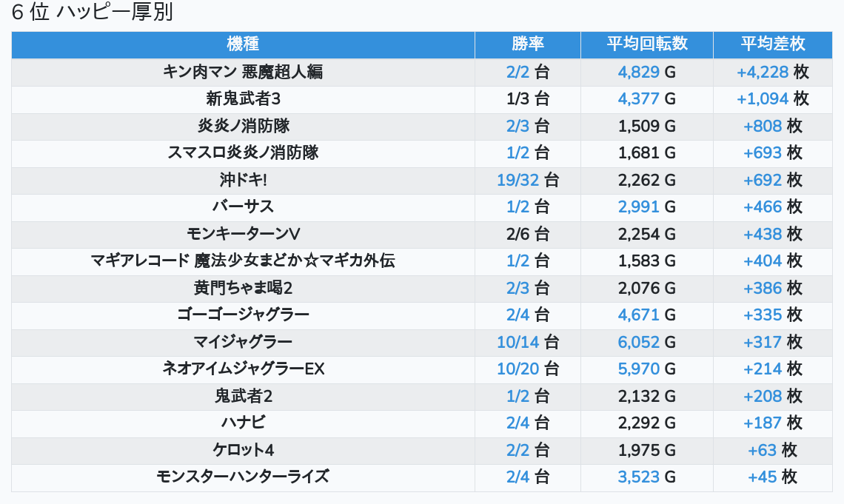This screenshot has width=844, height=504.
Task: Click the 沖ドキ! machine name
Action: coord(243,180)
